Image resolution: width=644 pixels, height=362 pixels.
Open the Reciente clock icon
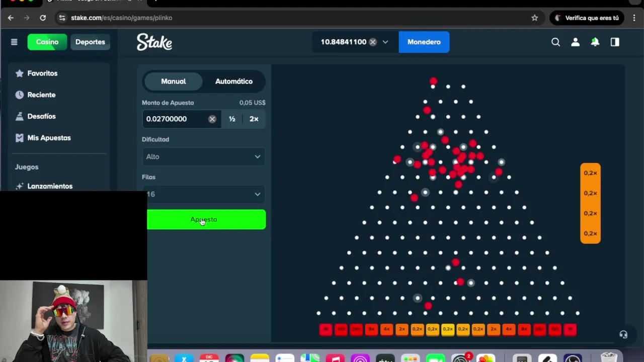(x=20, y=95)
